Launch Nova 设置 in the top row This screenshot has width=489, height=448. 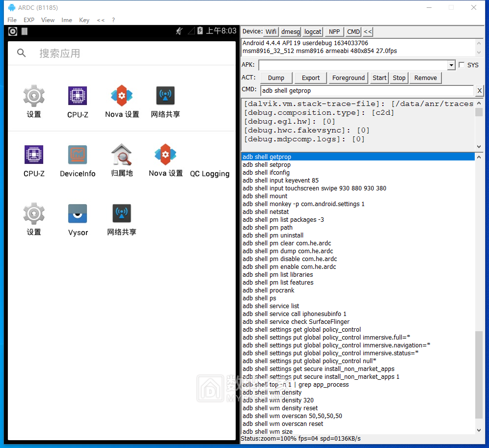point(122,101)
